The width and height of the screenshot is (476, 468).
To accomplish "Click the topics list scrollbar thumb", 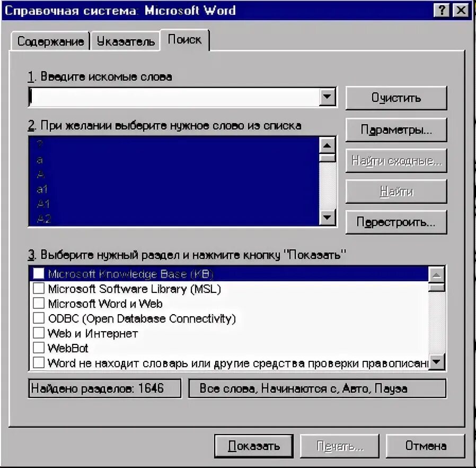I will click(x=437, y=287).
